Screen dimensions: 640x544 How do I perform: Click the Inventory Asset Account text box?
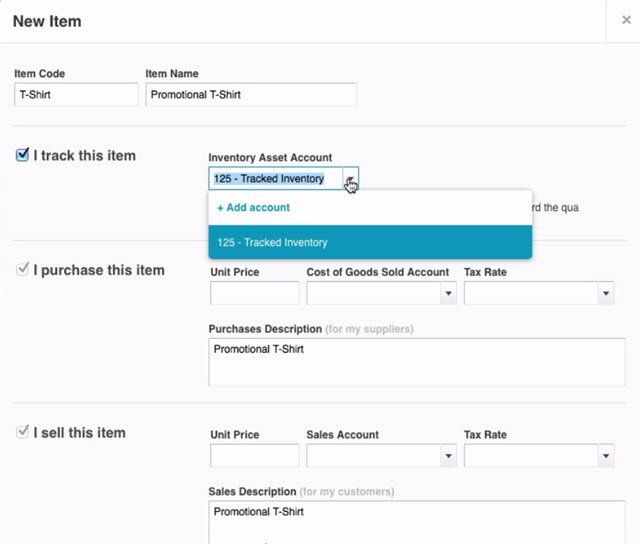pos(273,179)
